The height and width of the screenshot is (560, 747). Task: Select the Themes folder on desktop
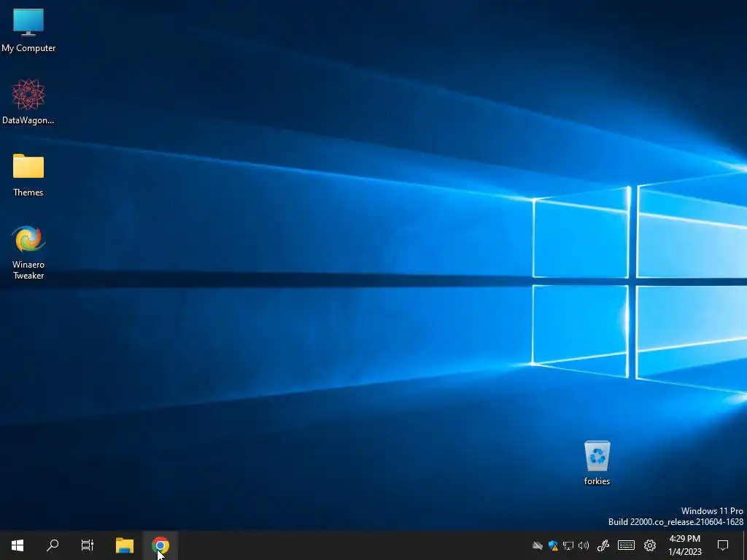pyautogui.click(x=28, y=174)
